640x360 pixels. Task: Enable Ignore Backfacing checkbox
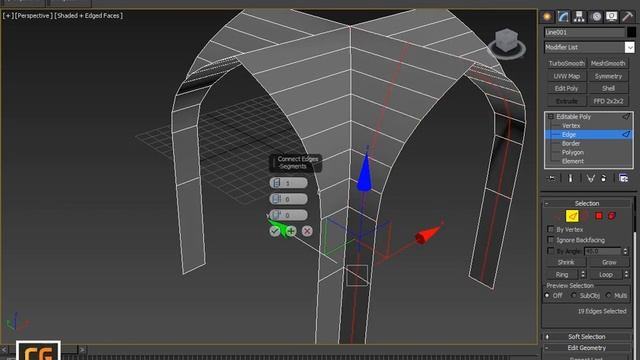click(551, 240)
